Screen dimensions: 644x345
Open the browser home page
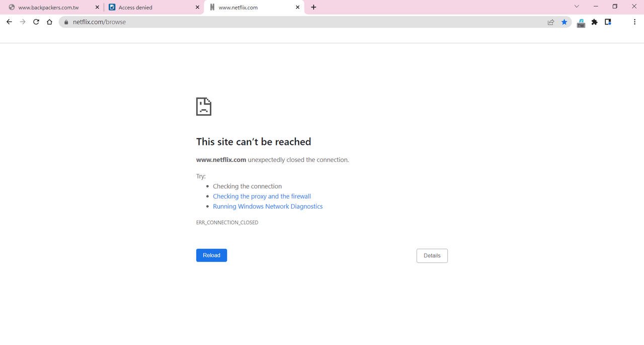(49, 22)
